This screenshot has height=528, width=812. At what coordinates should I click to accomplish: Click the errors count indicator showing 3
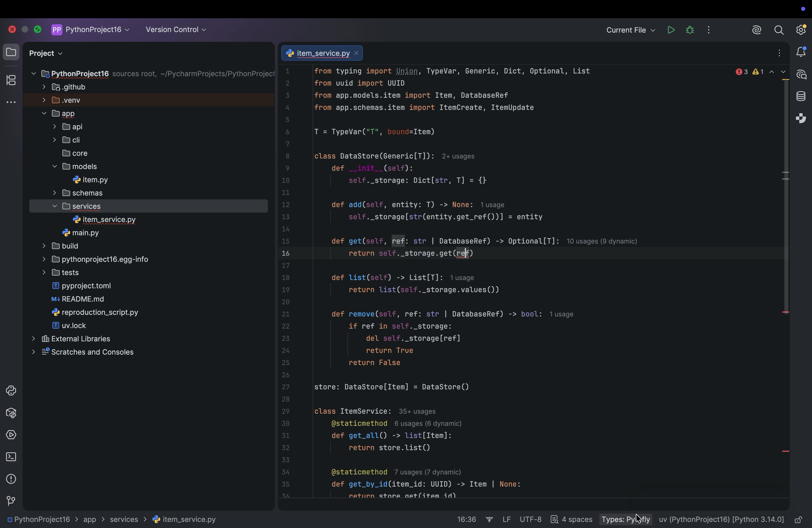(742, 72)
